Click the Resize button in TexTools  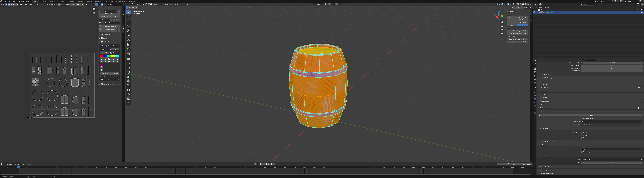[x=115, y=17]
